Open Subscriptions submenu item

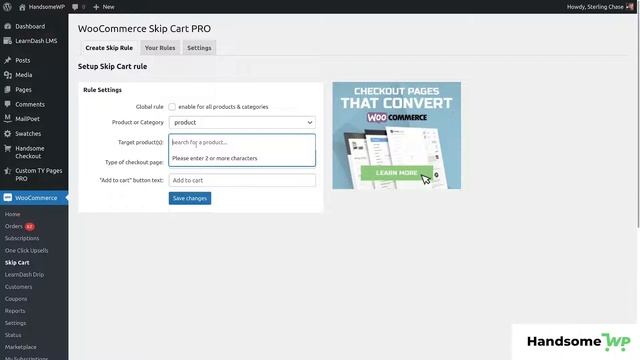[x=22, y=238]
